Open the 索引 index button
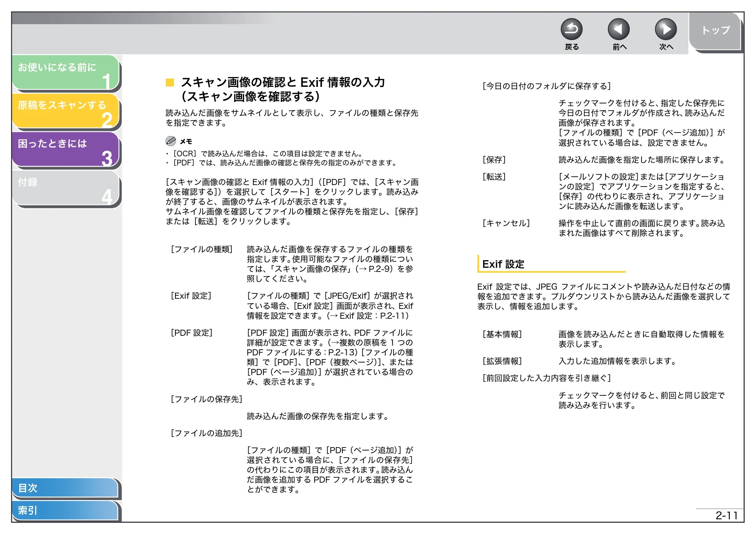The height and width of the screenshot is (534, 756). (65, 510)
